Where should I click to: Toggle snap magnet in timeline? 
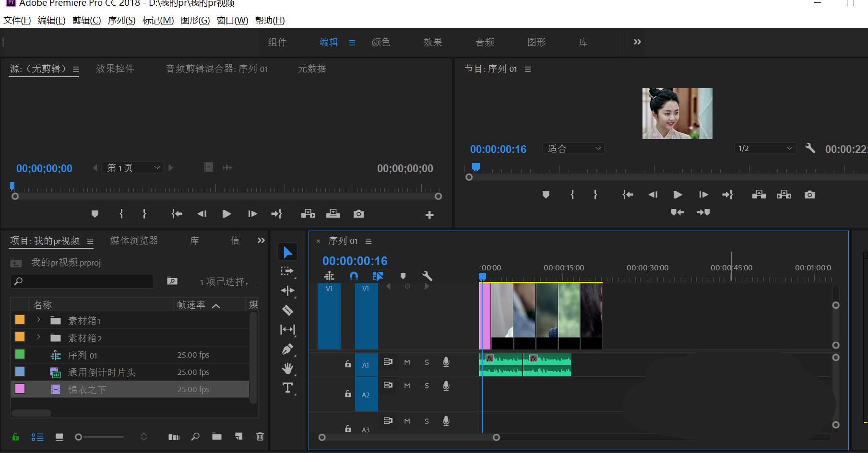pyautogui.click(x=354, y=276)
